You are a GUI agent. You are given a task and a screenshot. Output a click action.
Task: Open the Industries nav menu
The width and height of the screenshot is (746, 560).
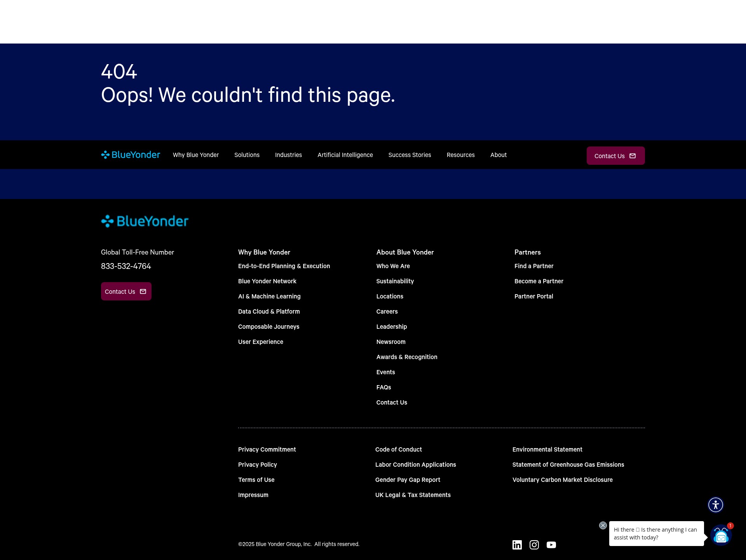tap(288, 155)
